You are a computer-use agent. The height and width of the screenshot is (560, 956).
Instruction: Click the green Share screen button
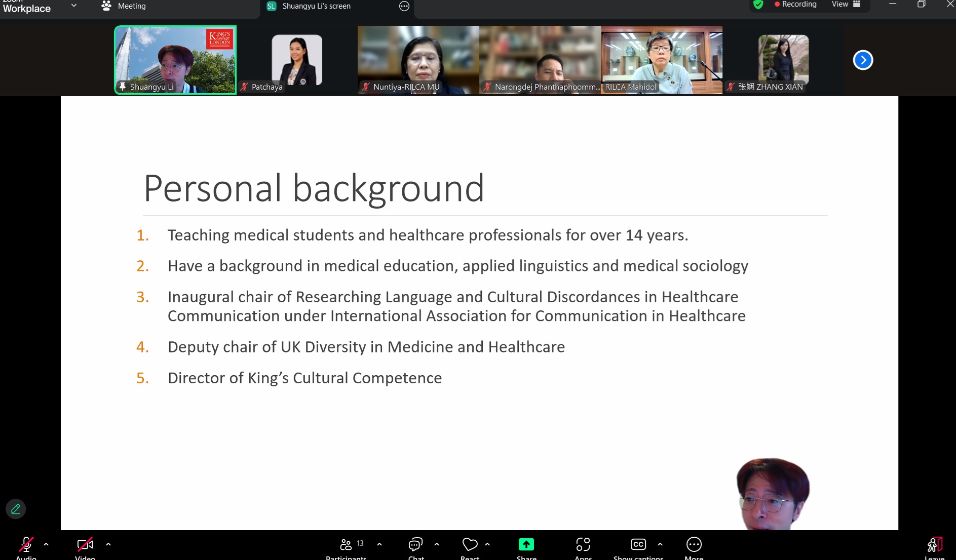coord(526,545)
